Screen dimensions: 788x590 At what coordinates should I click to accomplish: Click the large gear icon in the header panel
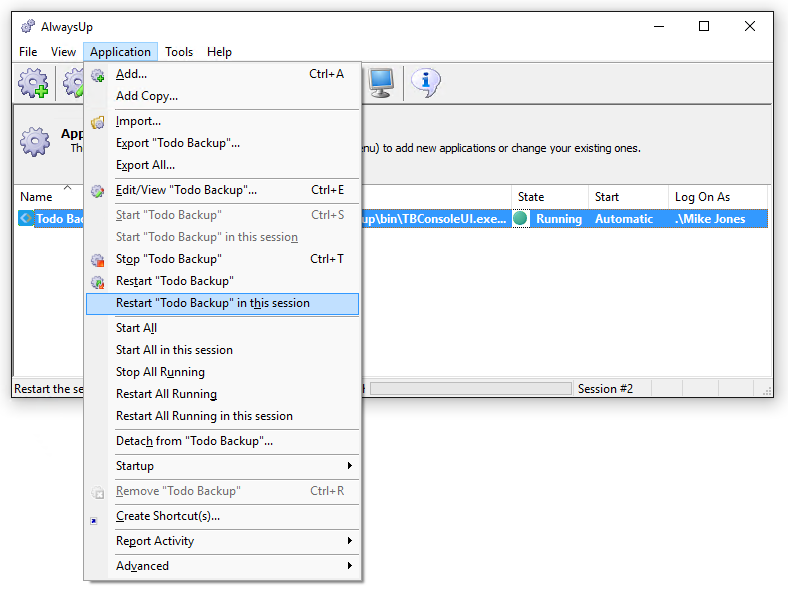[35, 142]
